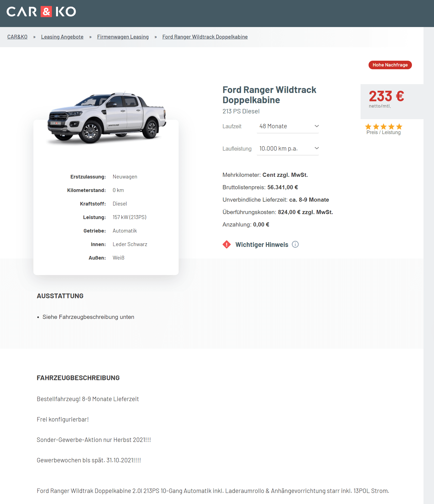The height and width of the screenshot is (504, 434).
Task: Click the info circle next to Wichtiger Hinweis
Action: coord(295,244)
